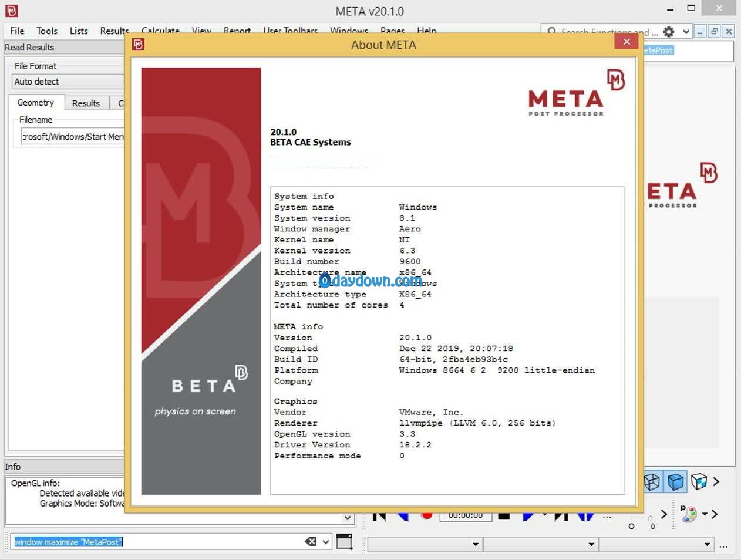The height and width of the screenshot is (560, 741).
Task: Click the 'BETA CAE Systems' text
Action: pos(311,142)
